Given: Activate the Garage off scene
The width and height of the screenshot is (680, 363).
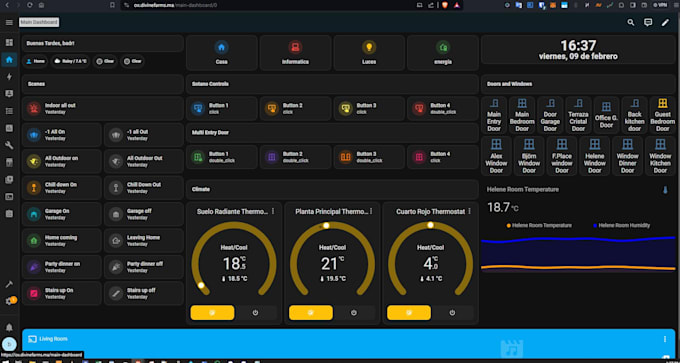Looking at the screenshot, I should point(144,214).
